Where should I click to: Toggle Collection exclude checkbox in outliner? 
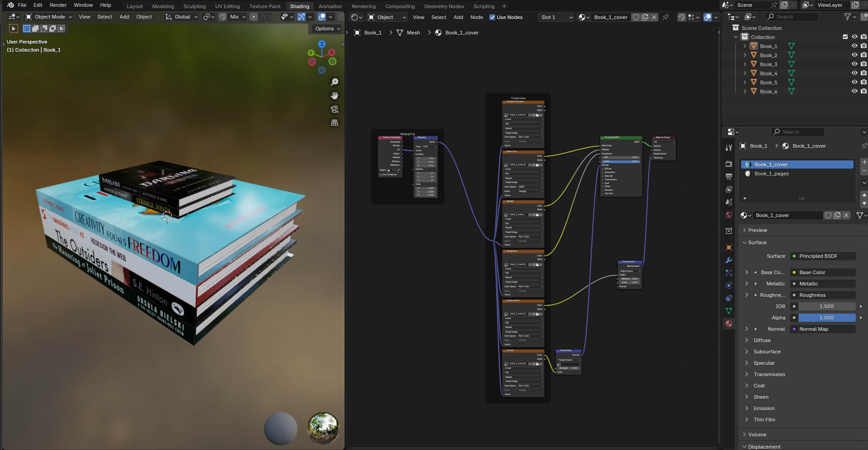click(845, 37)
